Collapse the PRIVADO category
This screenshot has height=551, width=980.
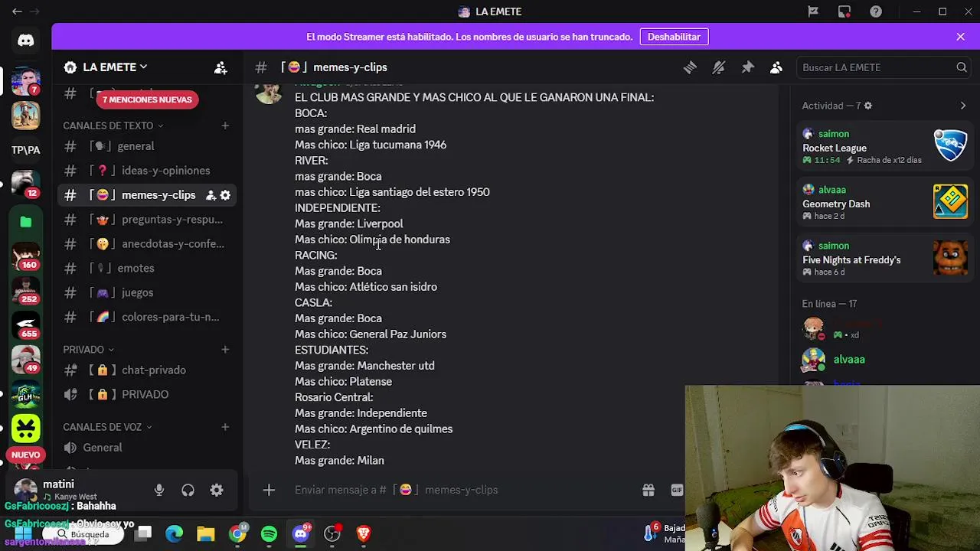(x=88, y=350)
